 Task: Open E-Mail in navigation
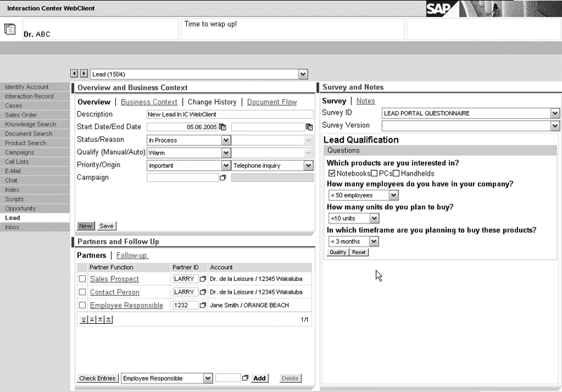[x=34, y=171]
